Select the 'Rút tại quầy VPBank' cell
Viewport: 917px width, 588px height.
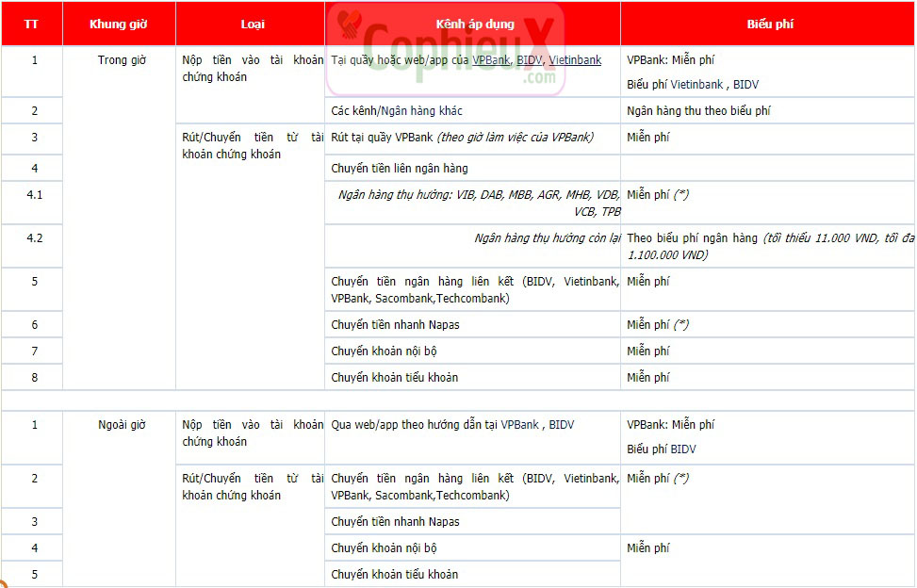[462, 138]
